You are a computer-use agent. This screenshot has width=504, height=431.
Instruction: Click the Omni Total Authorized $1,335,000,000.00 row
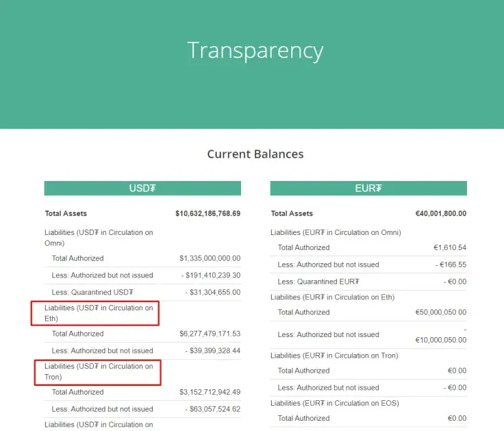[142, 258]
